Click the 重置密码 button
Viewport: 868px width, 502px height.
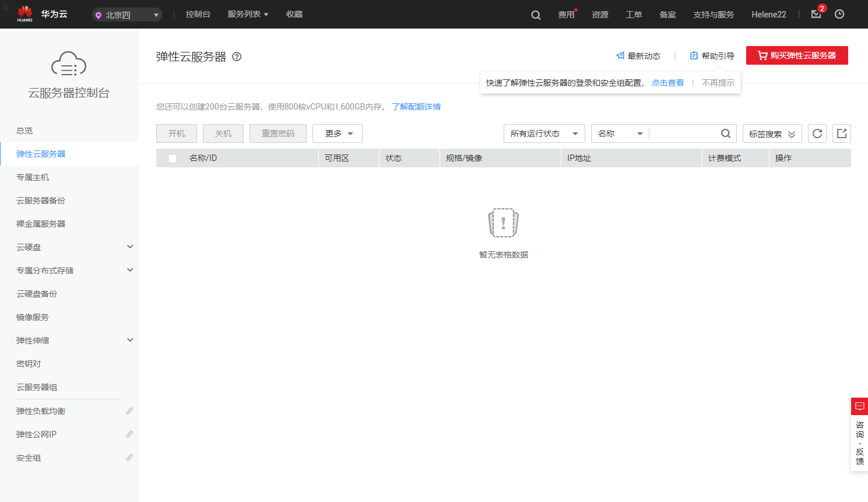pyautogui.click(x=278, y=134)
